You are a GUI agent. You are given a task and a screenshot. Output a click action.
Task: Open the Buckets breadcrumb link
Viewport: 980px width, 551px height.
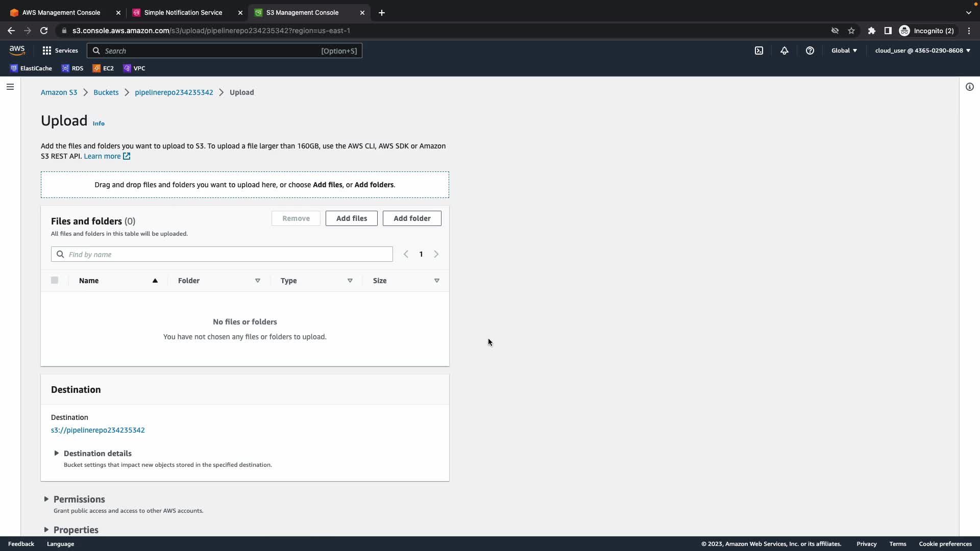point(106,92)
